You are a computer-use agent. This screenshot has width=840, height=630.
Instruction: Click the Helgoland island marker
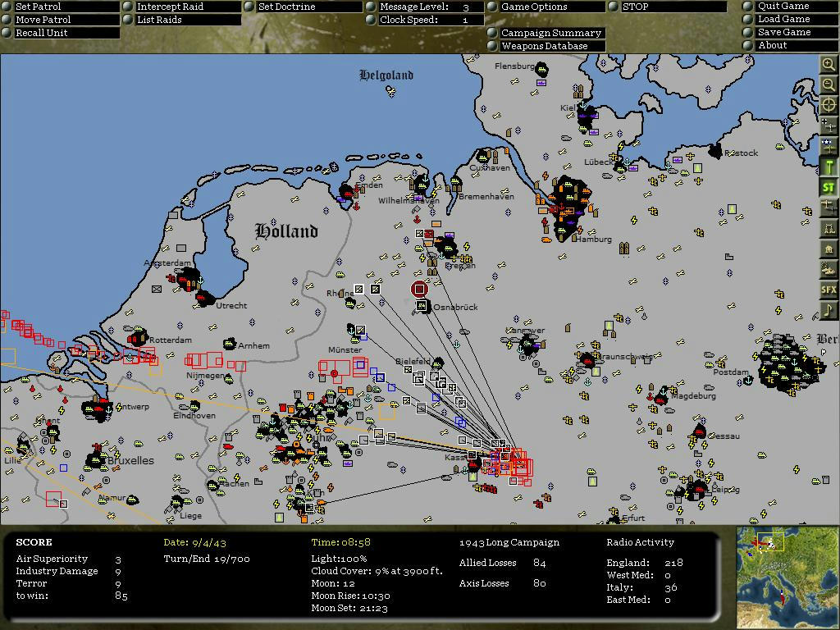click(x=391, y=92)
